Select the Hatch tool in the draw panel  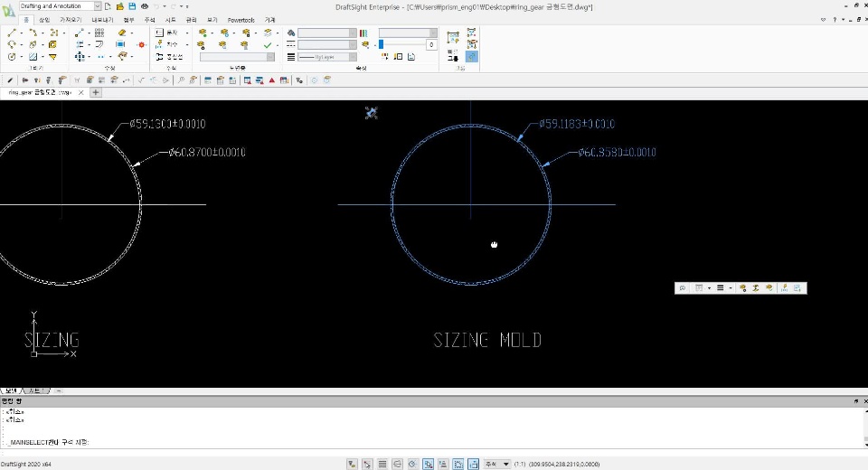pyautogui.click(x=33, y=56)
